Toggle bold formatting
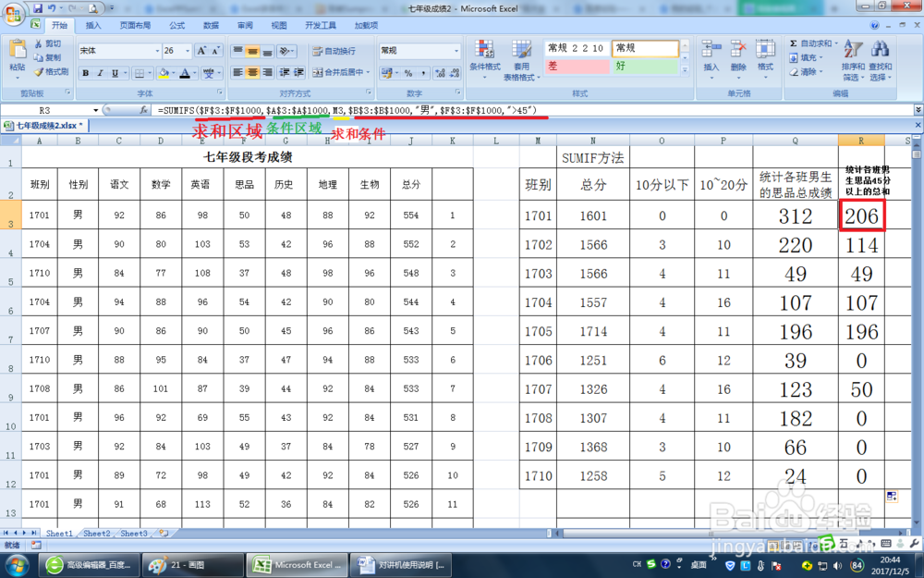This screenshot has height=578, width=924. [x=86, y=72]
